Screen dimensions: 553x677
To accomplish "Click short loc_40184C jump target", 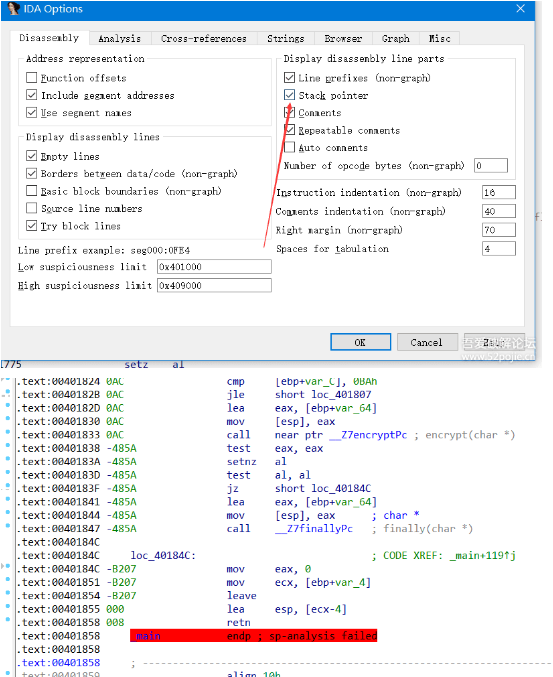I will tap(322, 488).
